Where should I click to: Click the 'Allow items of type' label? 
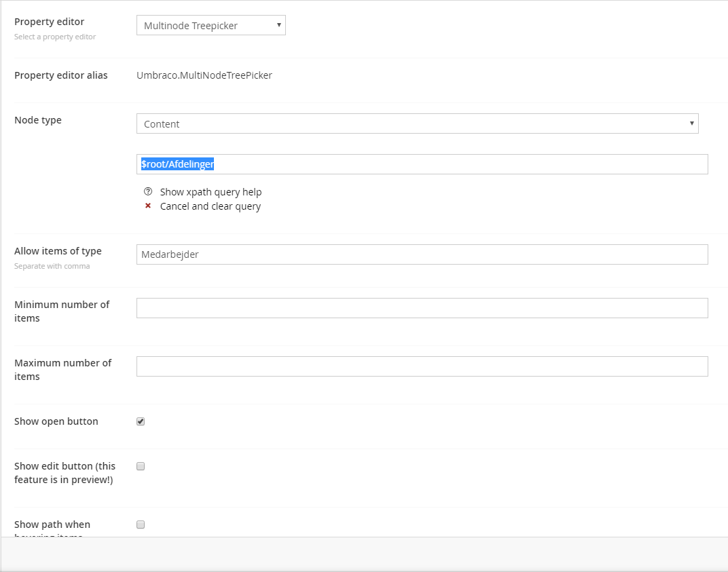click(58, 251)
